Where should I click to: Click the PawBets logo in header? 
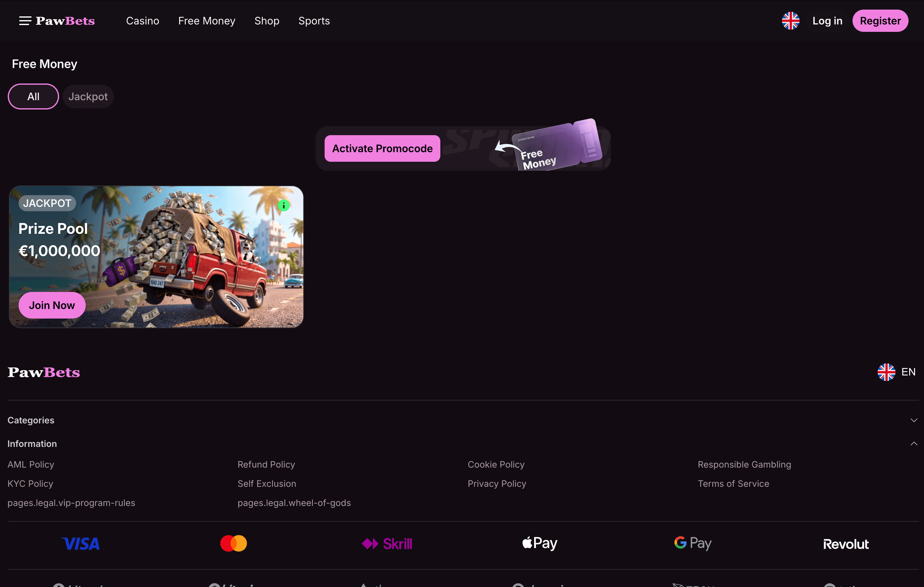65,21
